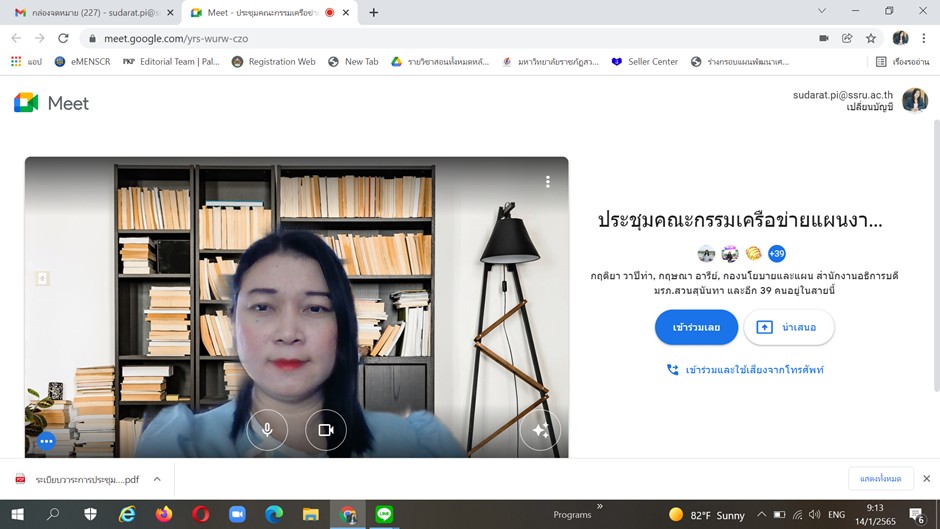This screenshot has height=529, width=940.
Task: Open a new browser tab
Action: [374, 12]
